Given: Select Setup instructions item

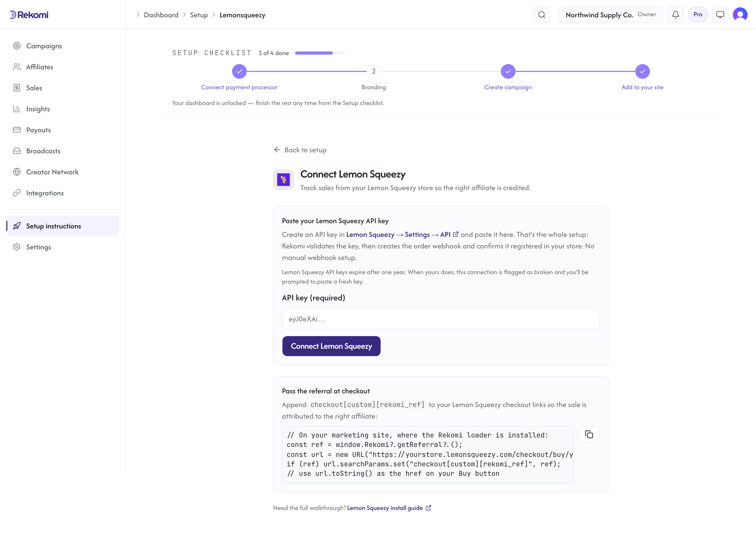Looking at the screenshot, I should click(63, 226).
